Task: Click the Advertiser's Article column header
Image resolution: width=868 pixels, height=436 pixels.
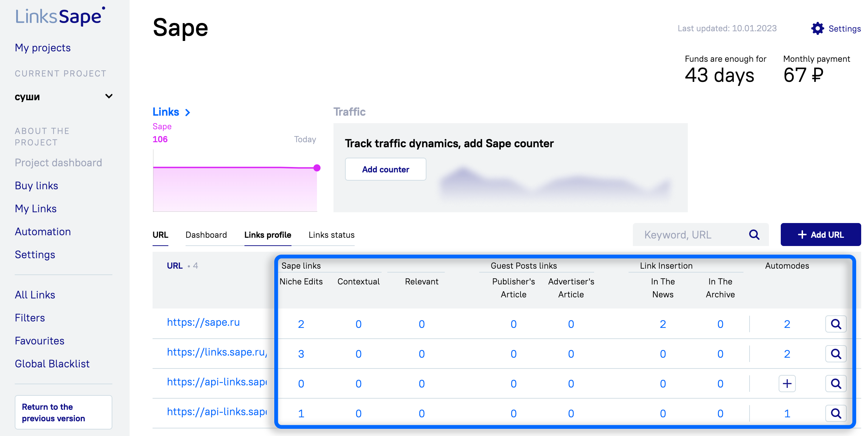Action: tap(571, 288)
